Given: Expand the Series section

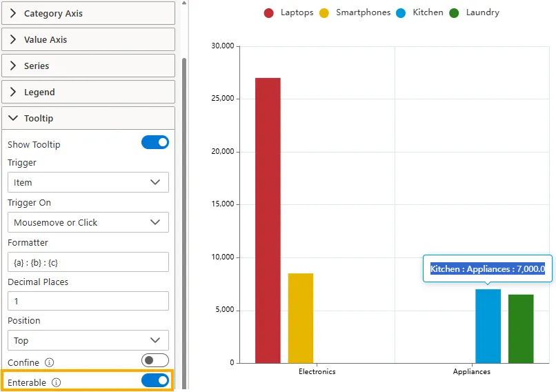Looking at the screenshot, I should click(x=88, y=66).
